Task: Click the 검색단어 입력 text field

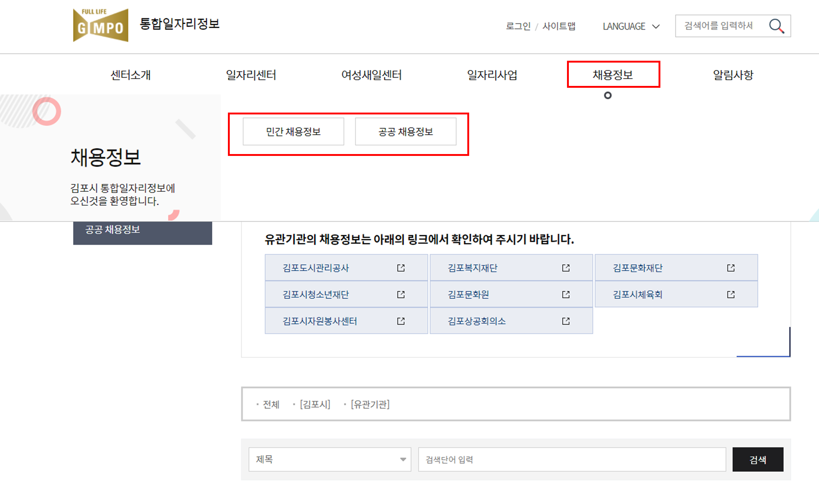Action: click(x=571, y=460)
